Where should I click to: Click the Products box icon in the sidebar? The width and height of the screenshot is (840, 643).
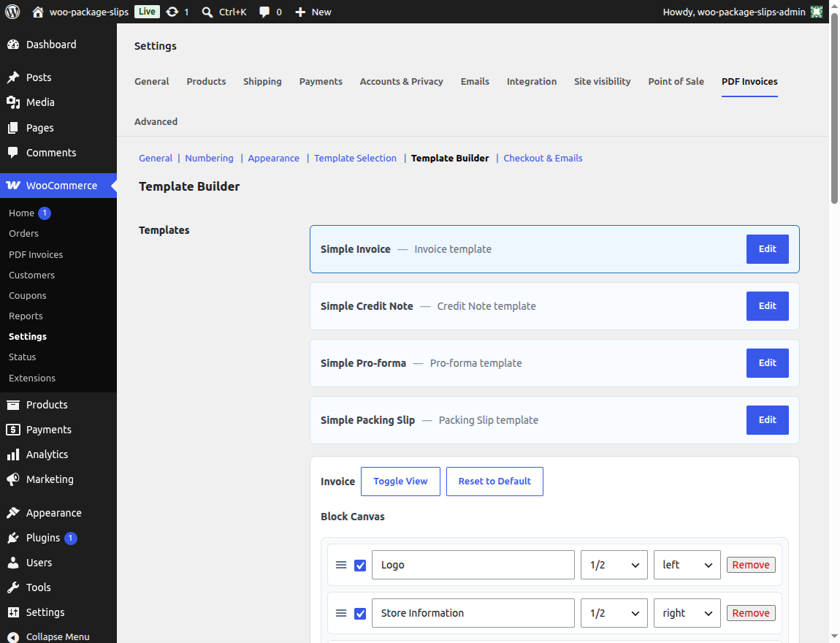pos(13,405)
